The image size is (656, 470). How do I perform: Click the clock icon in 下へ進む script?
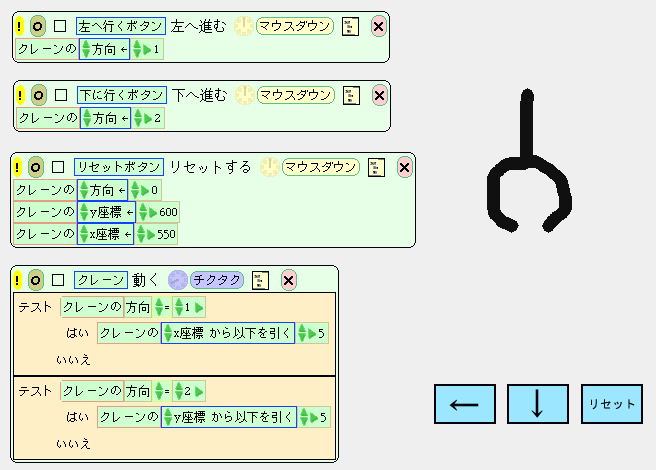[244, 95]
